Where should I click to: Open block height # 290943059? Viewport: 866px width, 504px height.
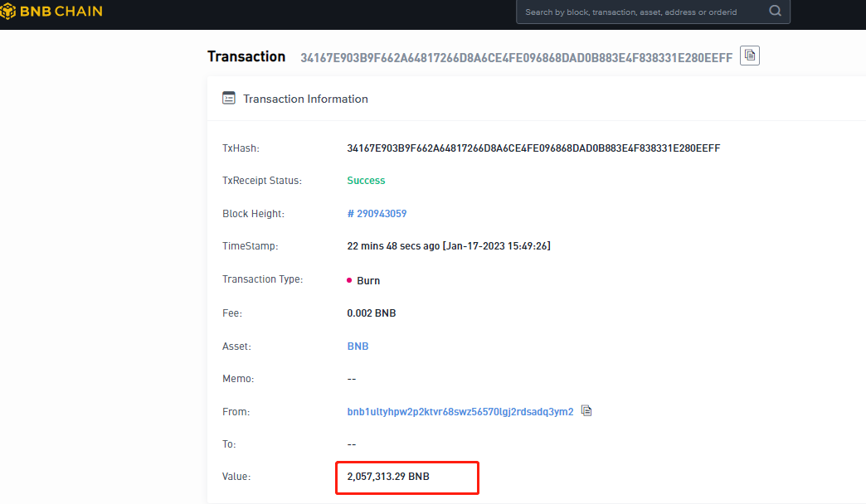(377, 214)
